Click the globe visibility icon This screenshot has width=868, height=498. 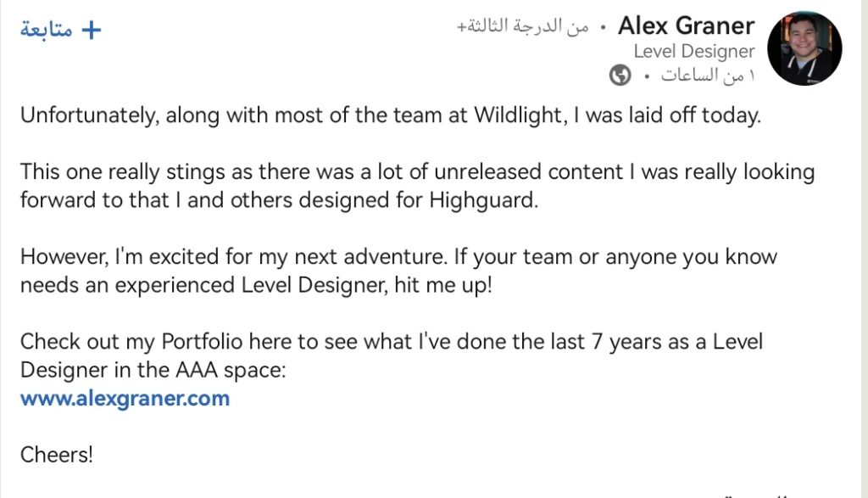point(620,76)
